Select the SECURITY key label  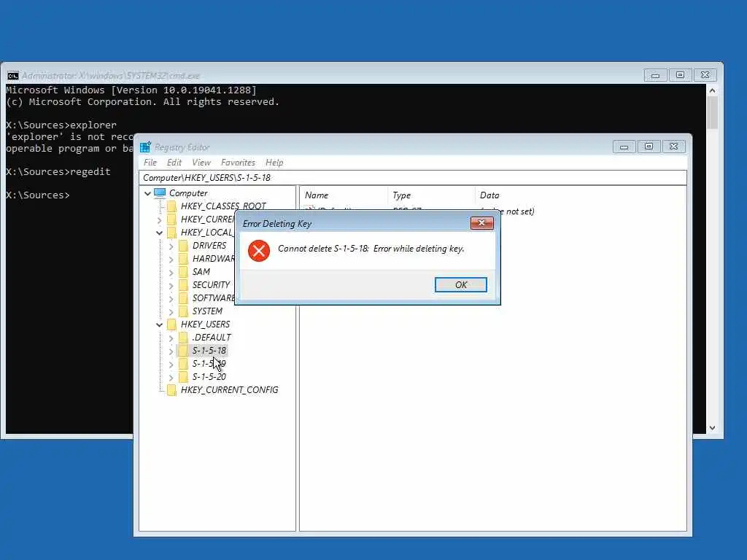pyautogui.click(x=211, y=285)
